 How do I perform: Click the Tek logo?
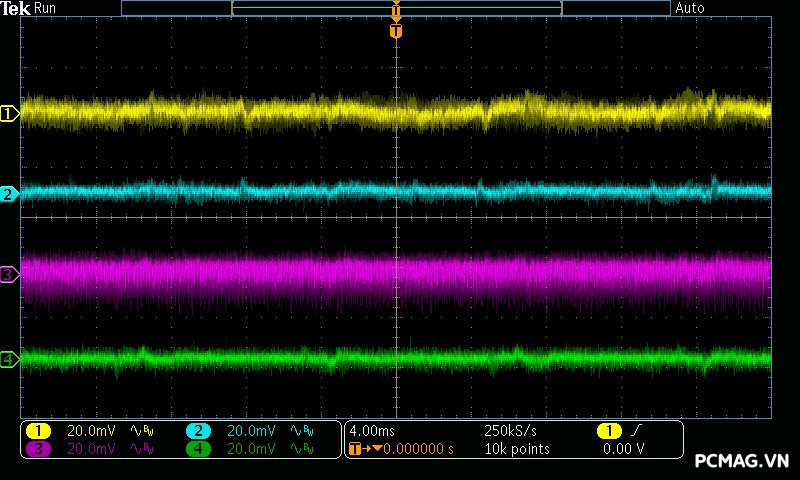(x=16, y=8)
